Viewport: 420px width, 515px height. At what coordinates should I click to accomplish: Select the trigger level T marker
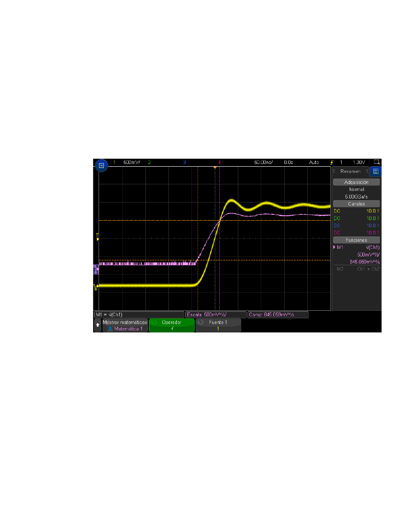pos(97,237)
